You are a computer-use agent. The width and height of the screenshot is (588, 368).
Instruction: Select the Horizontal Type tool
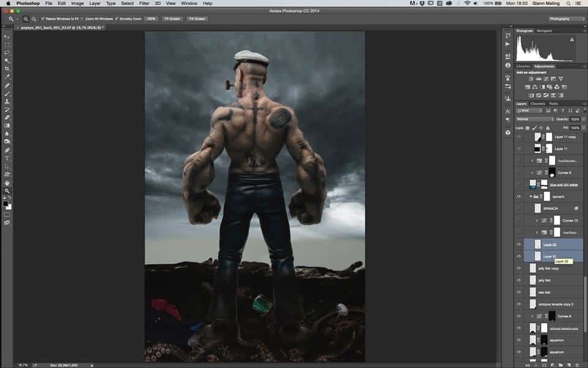coord(7,158)
